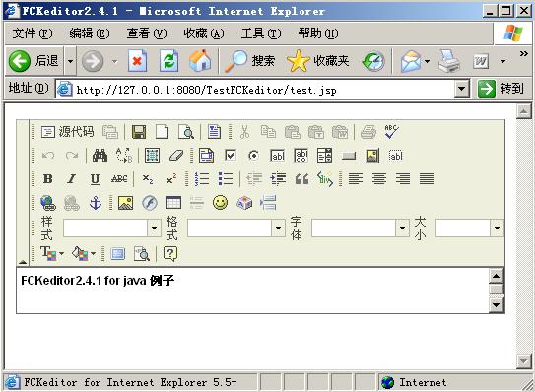Toggle Italic formatting

point(71,179)
